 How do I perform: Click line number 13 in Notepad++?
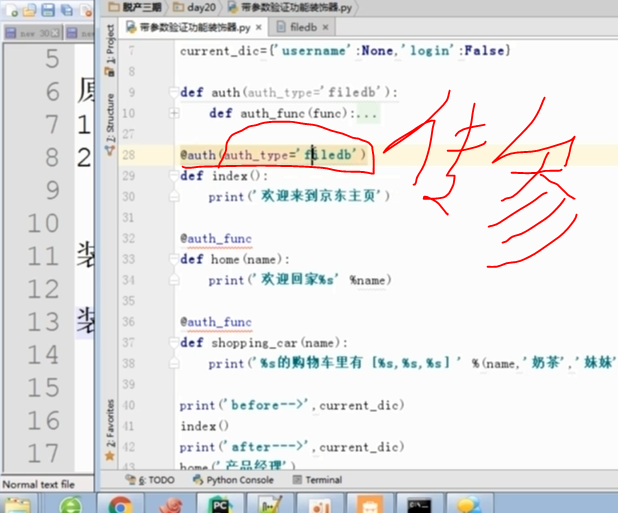[x=43, y=322]
